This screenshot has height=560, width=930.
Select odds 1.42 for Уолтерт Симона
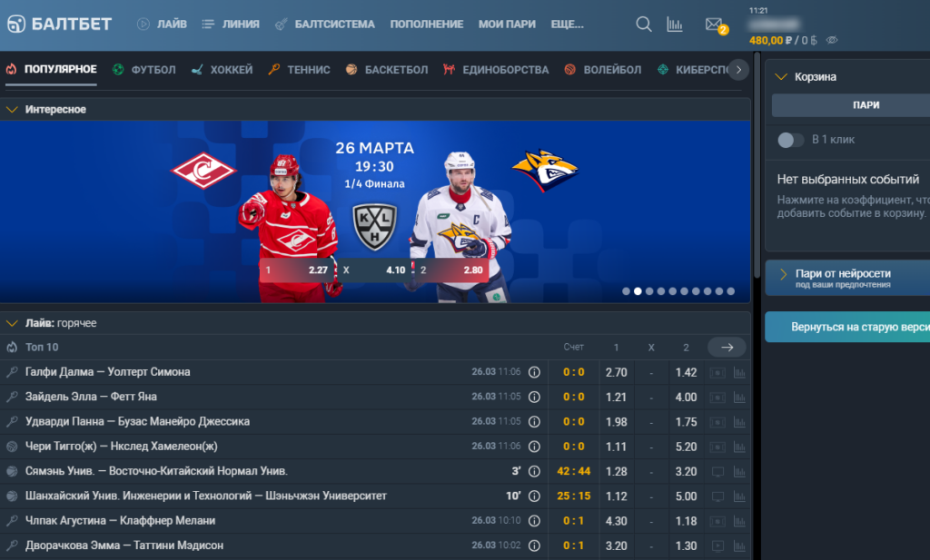click(687, 373)
